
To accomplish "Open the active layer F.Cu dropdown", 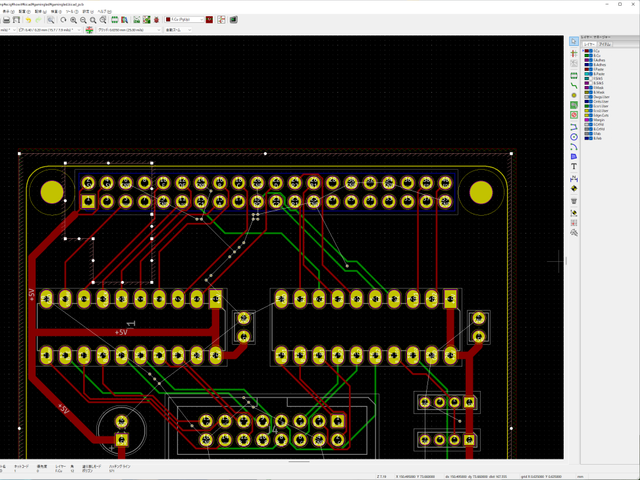I will pos(185,19).
